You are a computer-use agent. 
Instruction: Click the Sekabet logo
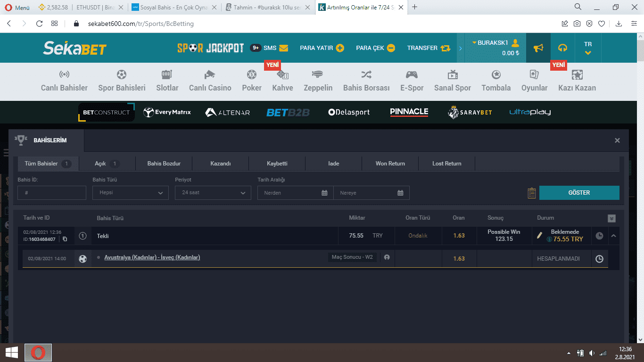75,48
